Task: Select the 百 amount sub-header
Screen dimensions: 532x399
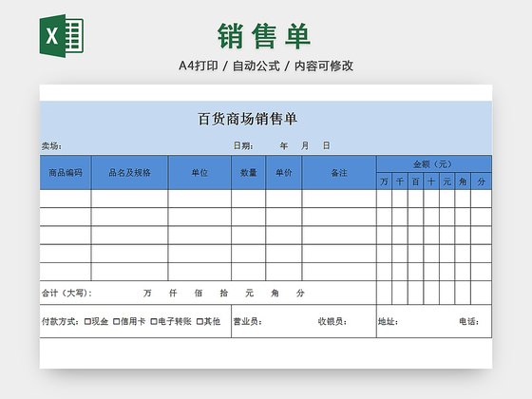Action: 416,181
